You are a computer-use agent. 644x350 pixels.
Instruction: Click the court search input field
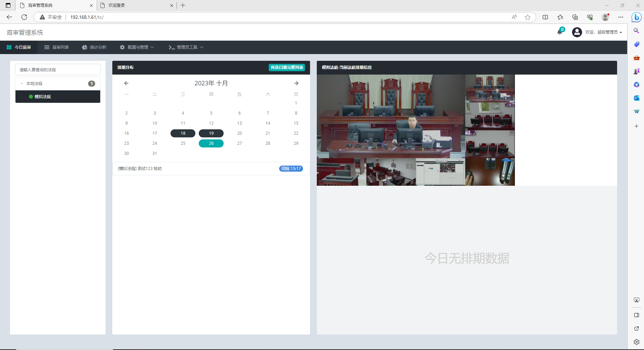[58, 70]
